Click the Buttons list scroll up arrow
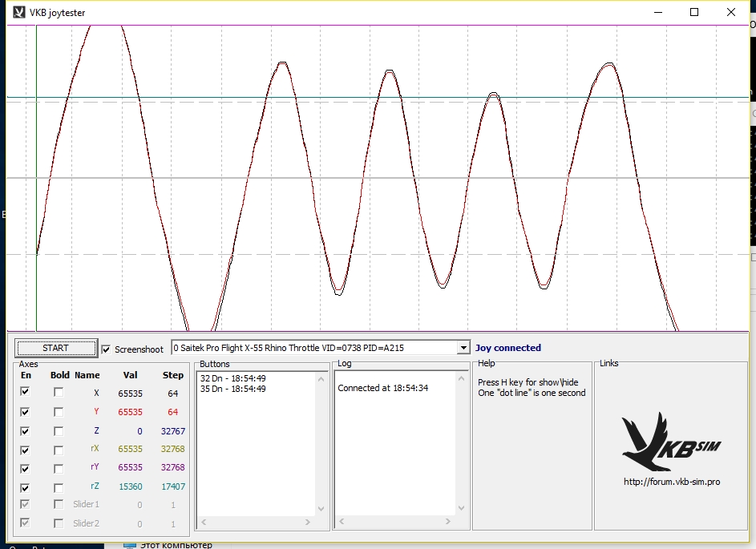The height and width of the screenshot is (549, 756). coord(321,377)
